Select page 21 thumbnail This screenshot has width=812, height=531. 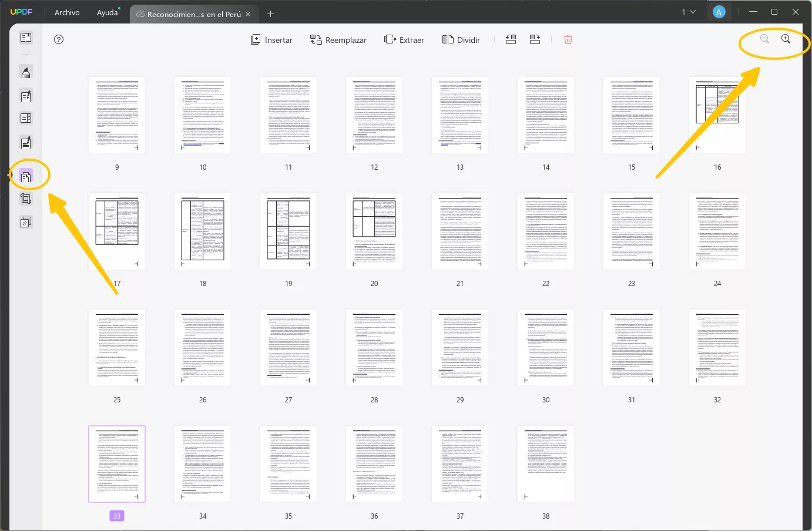460,231
